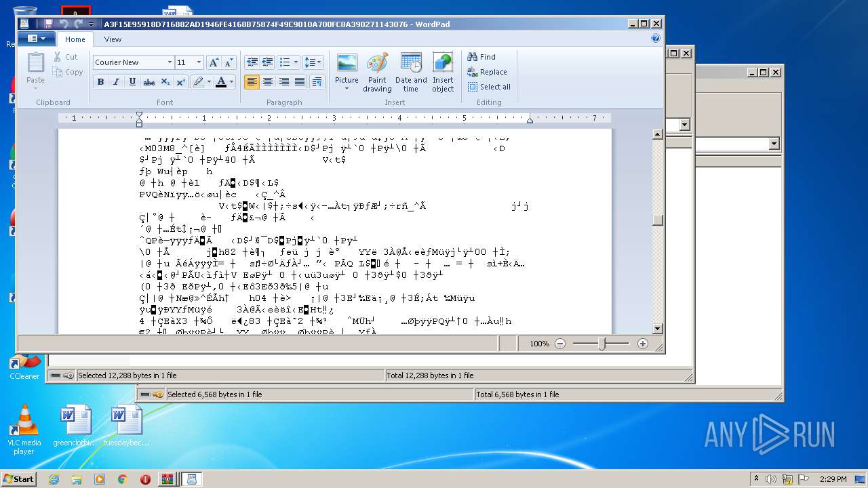This screenshot has height=488, width=868.
Task: Click Replace in Editing group
Action: tap(487, 72)
